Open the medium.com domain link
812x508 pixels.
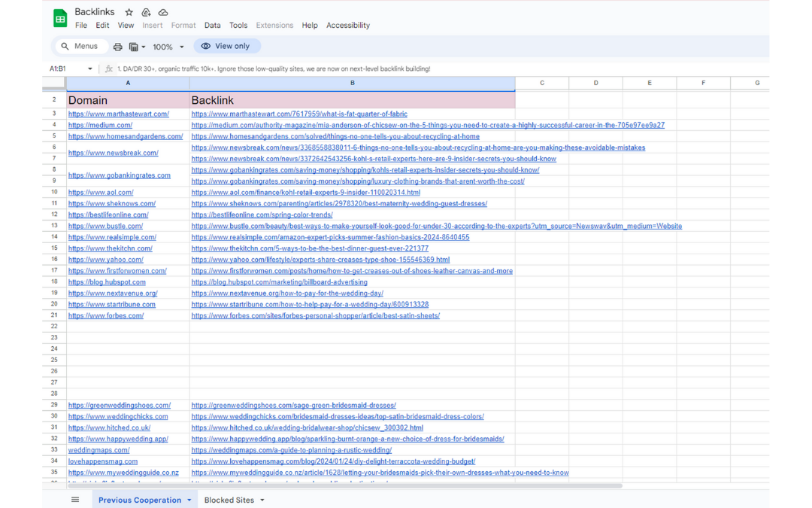click(100, 126)
